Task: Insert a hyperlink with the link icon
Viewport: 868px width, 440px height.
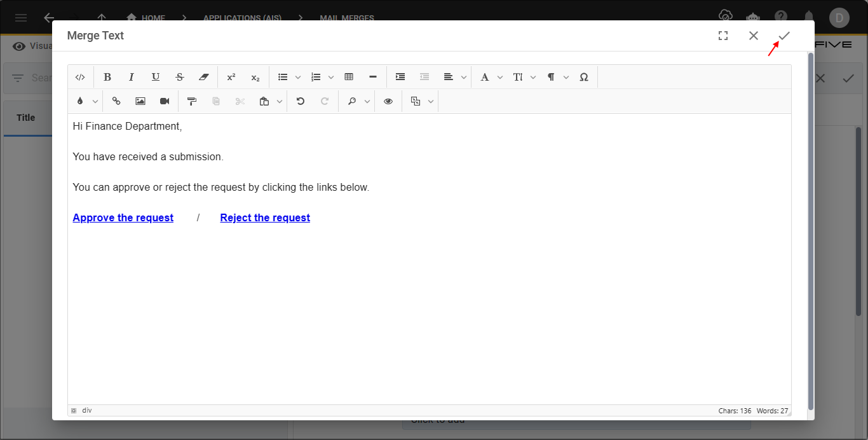Action: point(116,101)
